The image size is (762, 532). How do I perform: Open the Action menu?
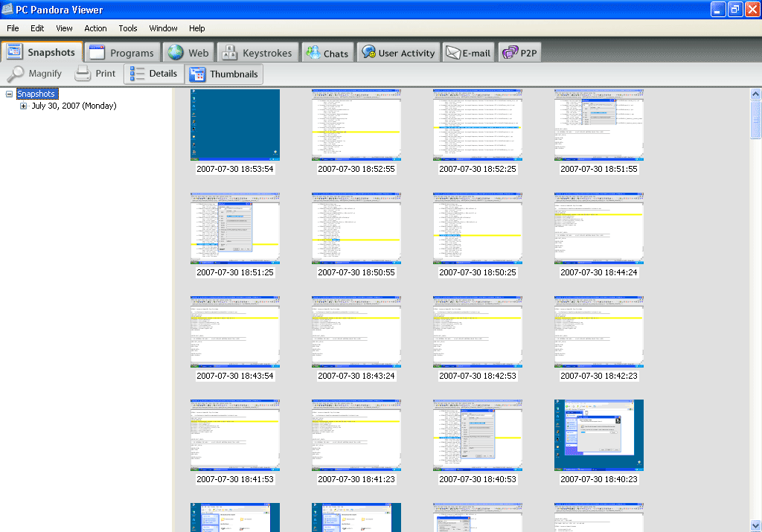(x=95, y=28)
